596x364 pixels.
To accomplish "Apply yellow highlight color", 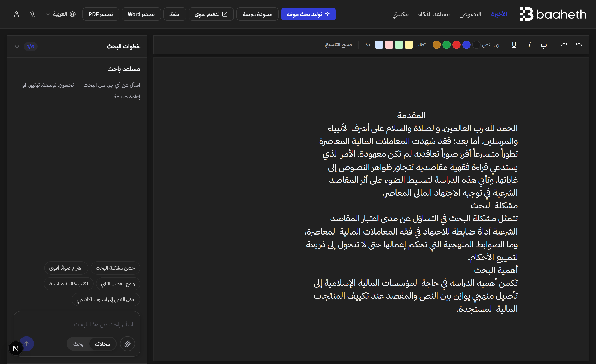I will (409, 45).
